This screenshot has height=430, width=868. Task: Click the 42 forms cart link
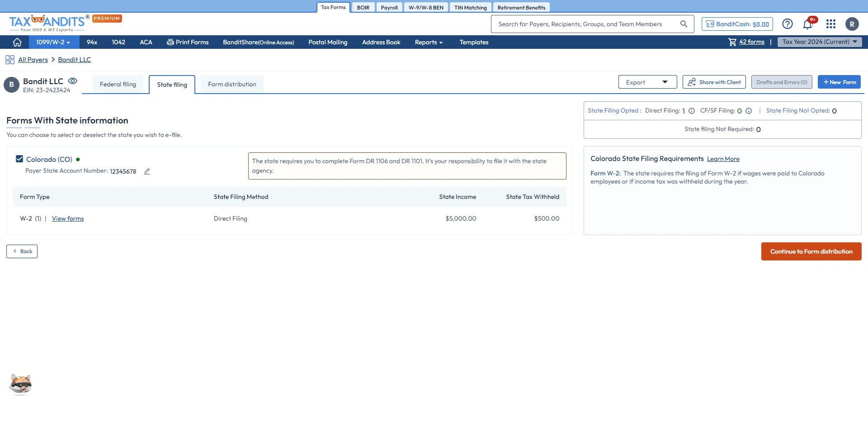pyautogui.click(x=752, y=42)
